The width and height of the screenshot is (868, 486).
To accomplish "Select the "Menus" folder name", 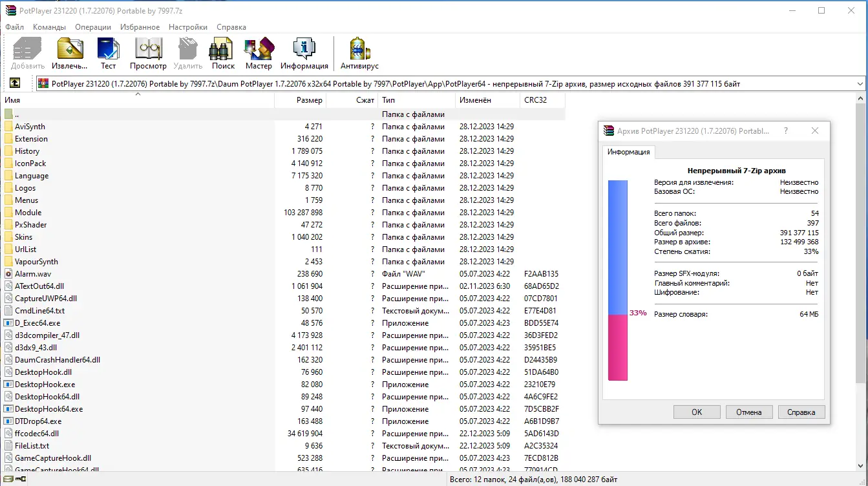I will [x=26, y=200].
